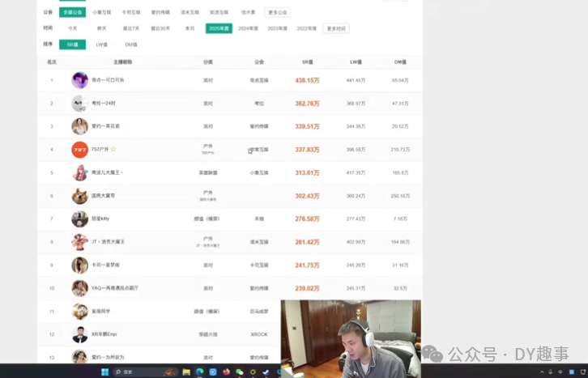Click the SR value 302.43万

coord(307,196)
